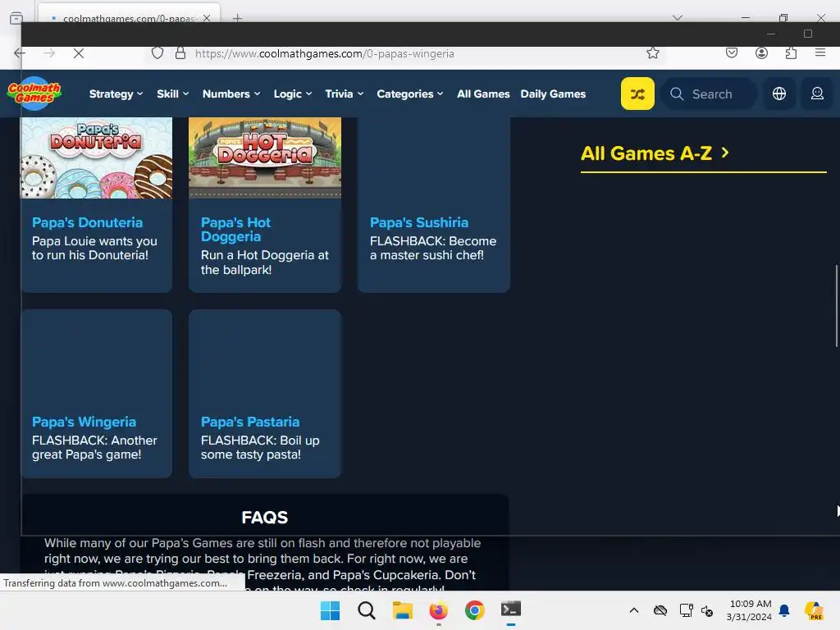Expand the Categories dropdown menu
The width and height of the screenshot is (840, 630).
410,94
